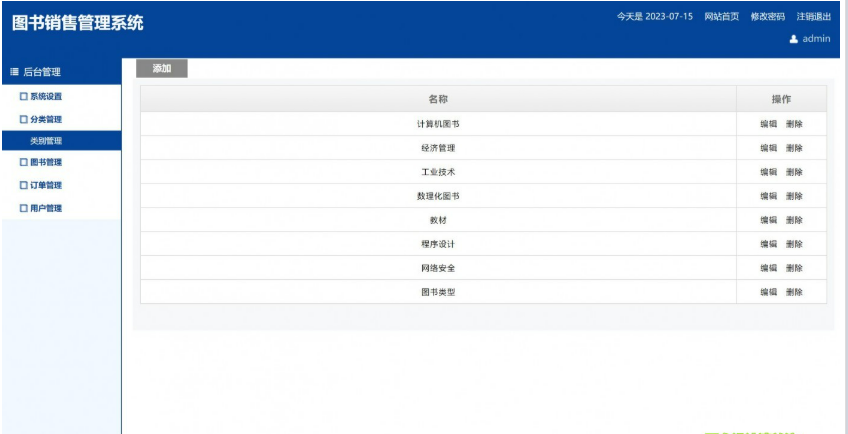The image size is (848, 434).
Task: Click the user icon beside admin
Action: (793, 39)
